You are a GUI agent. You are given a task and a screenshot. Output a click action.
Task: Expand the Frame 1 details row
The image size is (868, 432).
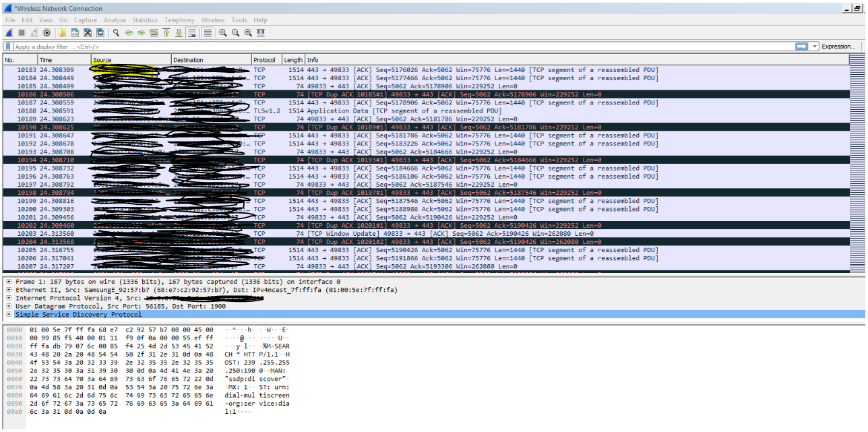click(x=8, y=282)
